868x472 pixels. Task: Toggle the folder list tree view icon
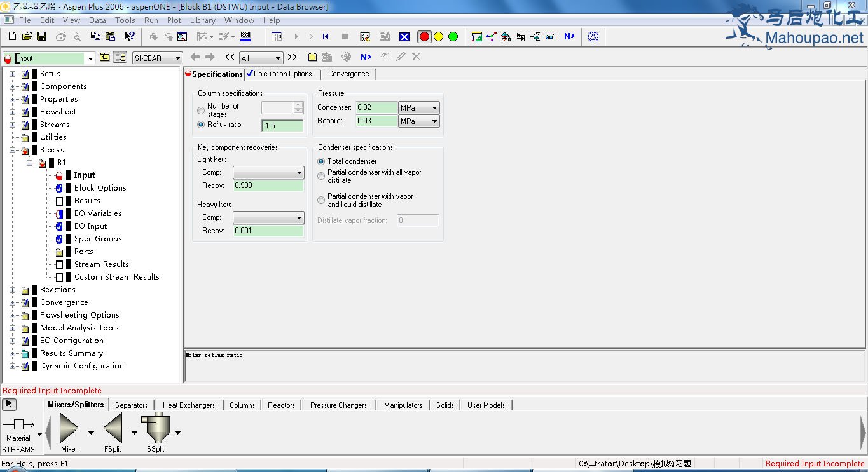pyautogui.click(x=120, y=57)
